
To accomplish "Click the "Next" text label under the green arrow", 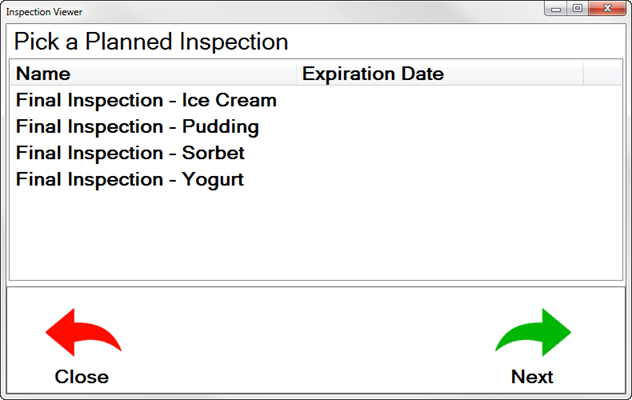I will [x=532, y=377].
